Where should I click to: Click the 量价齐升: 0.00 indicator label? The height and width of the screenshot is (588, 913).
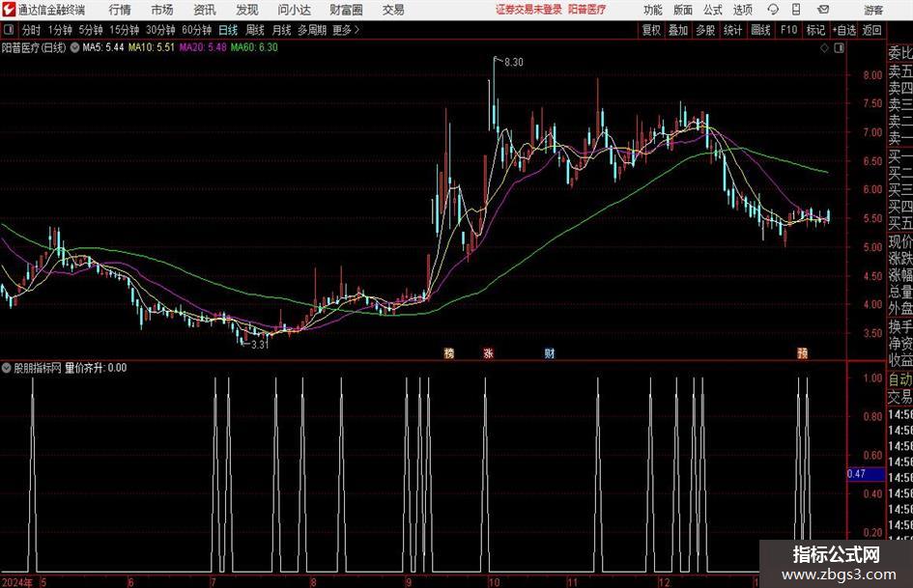pos(96,368)
